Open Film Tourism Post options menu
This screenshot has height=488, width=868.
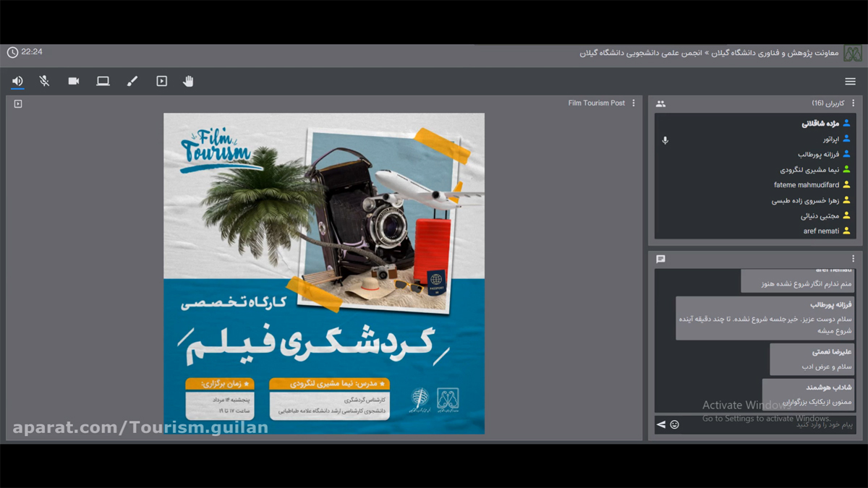[634, 103]
